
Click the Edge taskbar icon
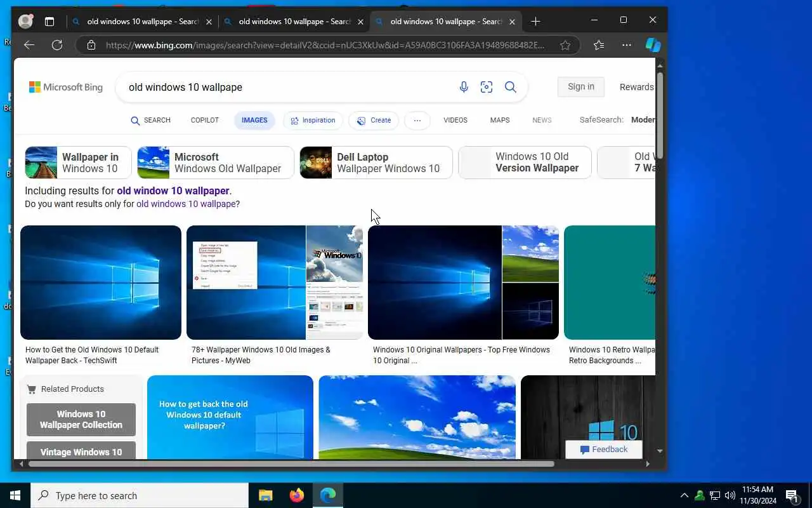(x=328, y=495)
